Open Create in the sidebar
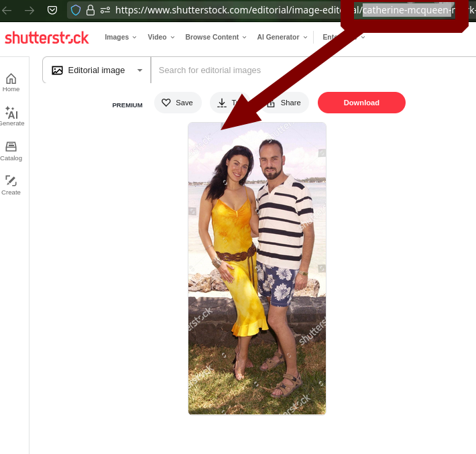476x454 pixels. [x=11, y=185]
